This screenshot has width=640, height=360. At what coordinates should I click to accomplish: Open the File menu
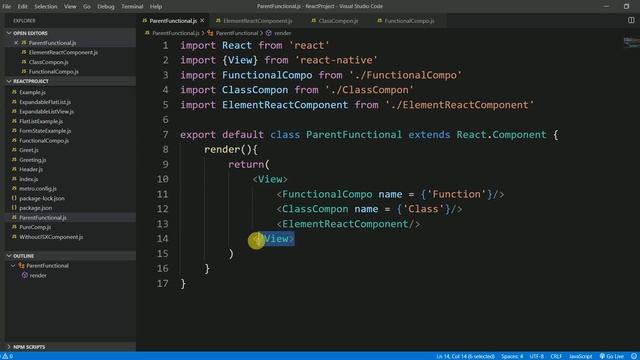pos(7,7)
